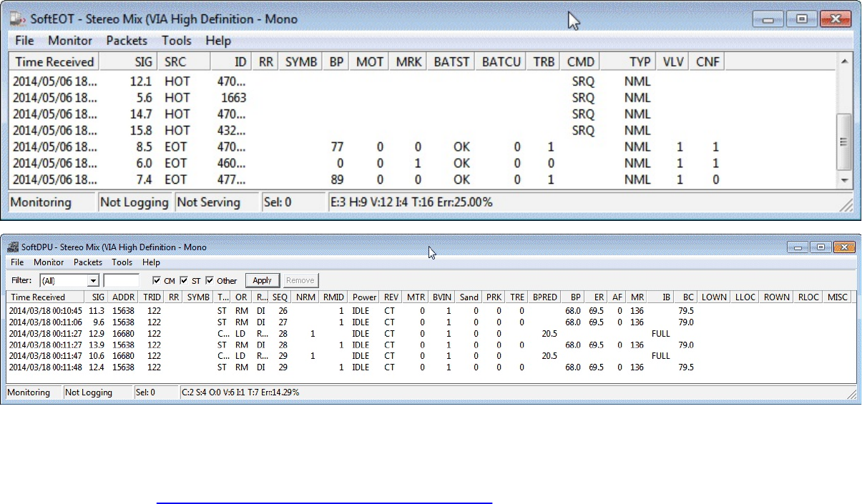This screenshot has height=504, width=862.
Task: Open the Packets menu in SoftEOT
Action: click(x=127, y=41)
